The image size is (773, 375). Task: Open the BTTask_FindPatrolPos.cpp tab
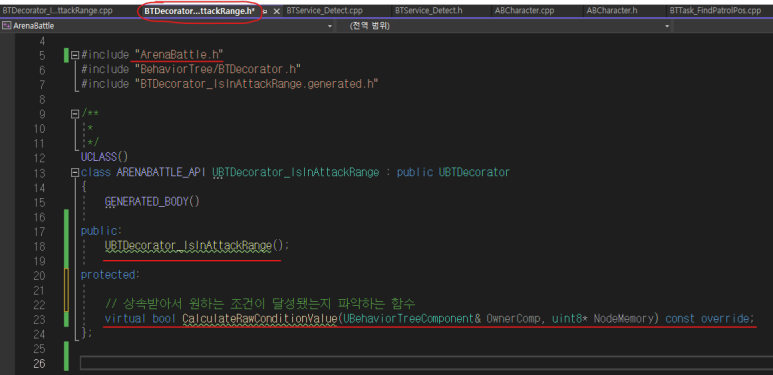pos(715,11)
